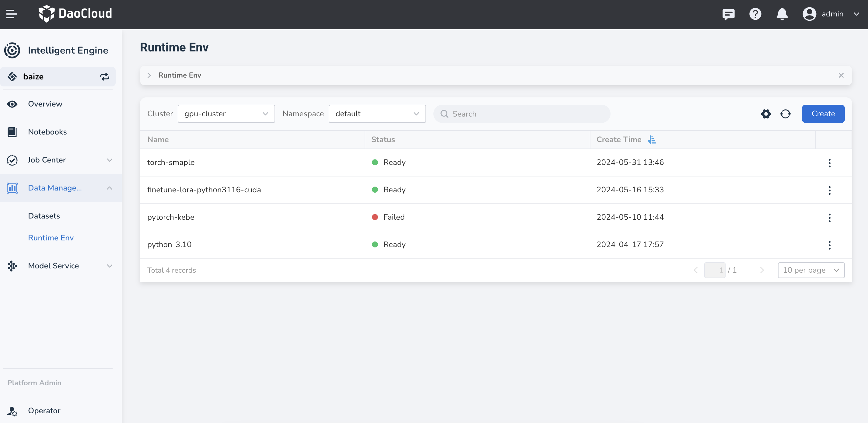Viewport: 868px width, 423px height.
Task: Change the 10 per page selector
Action: pyautogui.click(x=811, y=270)
